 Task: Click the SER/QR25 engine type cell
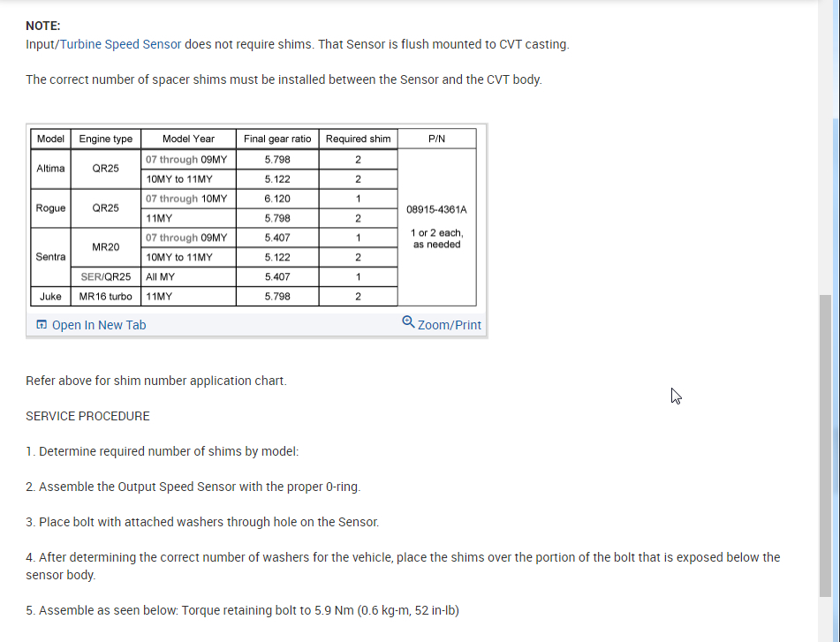point(105,276)
